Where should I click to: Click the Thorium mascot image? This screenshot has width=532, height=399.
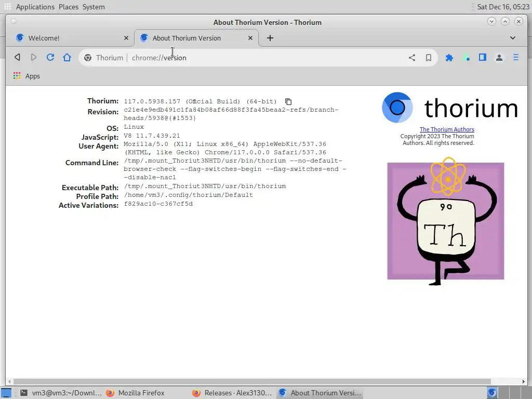click(446, 221)
